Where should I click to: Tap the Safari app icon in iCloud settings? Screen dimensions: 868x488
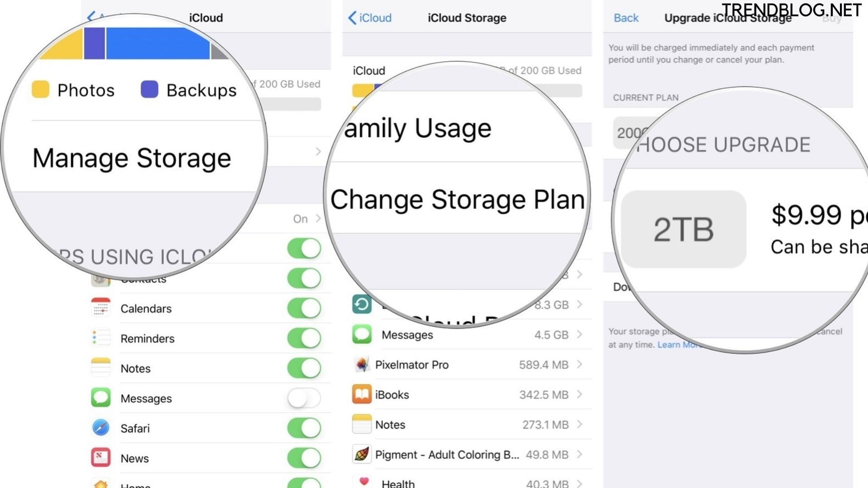point(99,428)
